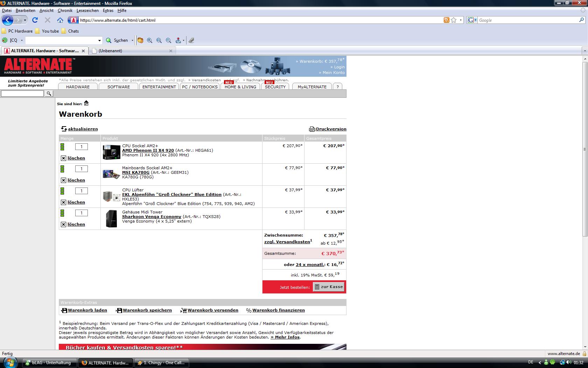This screenshot has height=368, width=588.
Task: Click the ICQ flower icon in toolbar
Action: pos(5,40)
